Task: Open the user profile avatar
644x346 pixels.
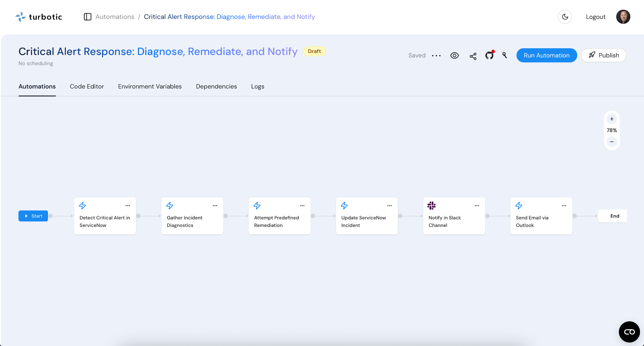Action: [x=623, y=17]
